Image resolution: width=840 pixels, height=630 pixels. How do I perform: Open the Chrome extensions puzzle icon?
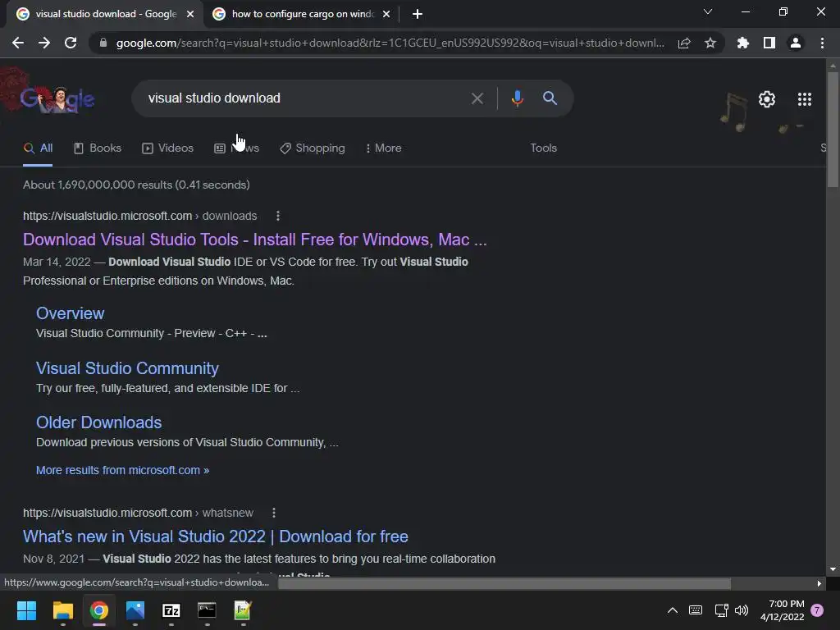point(742,43)
